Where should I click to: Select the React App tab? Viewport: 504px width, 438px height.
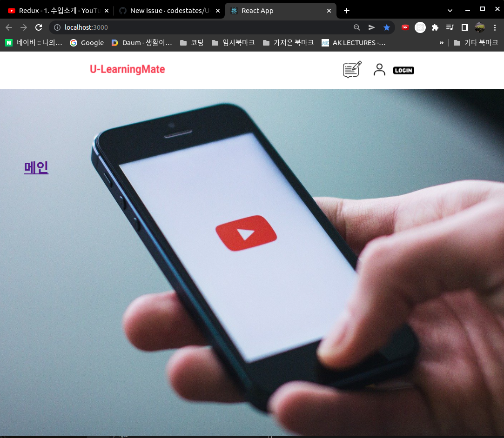click(x=280, y=11)
